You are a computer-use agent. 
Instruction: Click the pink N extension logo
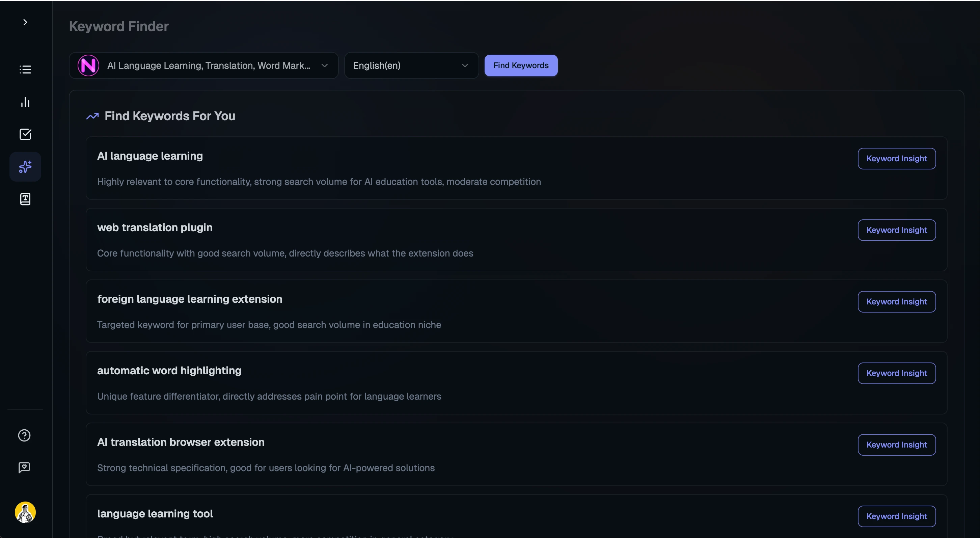(x=88, y=65)
